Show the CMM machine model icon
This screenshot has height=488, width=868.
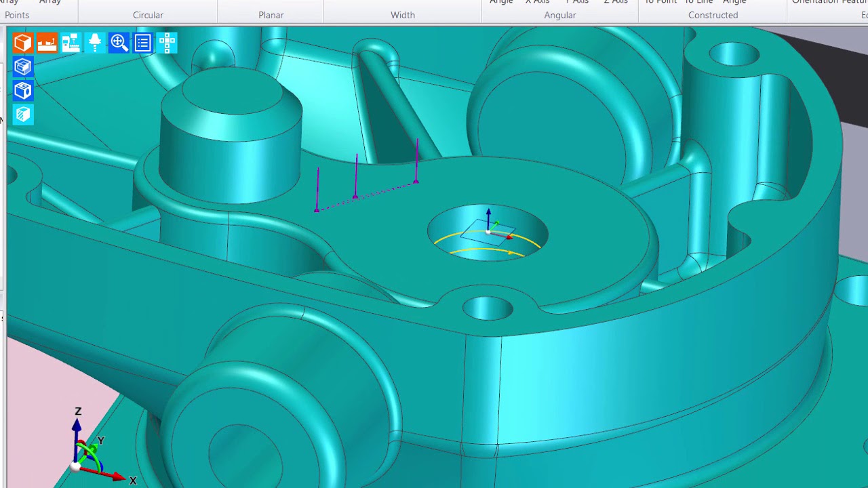tap(71, 43)
